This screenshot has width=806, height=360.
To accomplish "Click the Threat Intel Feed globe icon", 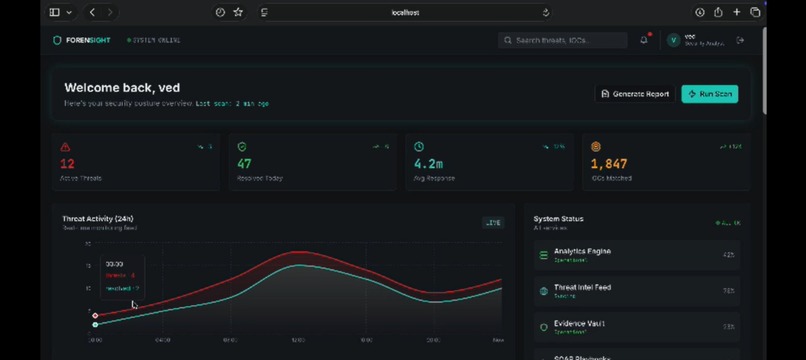I will click(x=544, y=291).
